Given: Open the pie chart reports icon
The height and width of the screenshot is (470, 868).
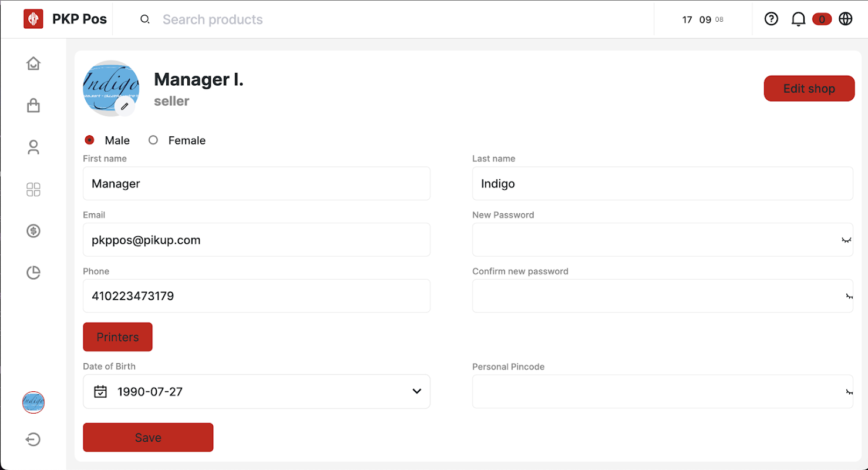Looking at the screenshot, I should tap(33, 273).
